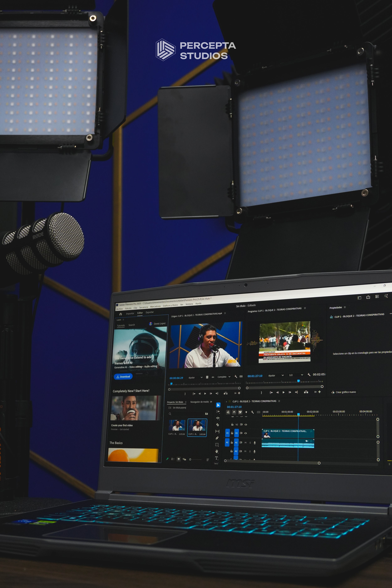Click the Track Select Forward tool
This screenshot has width=392, height=588.
218,411
